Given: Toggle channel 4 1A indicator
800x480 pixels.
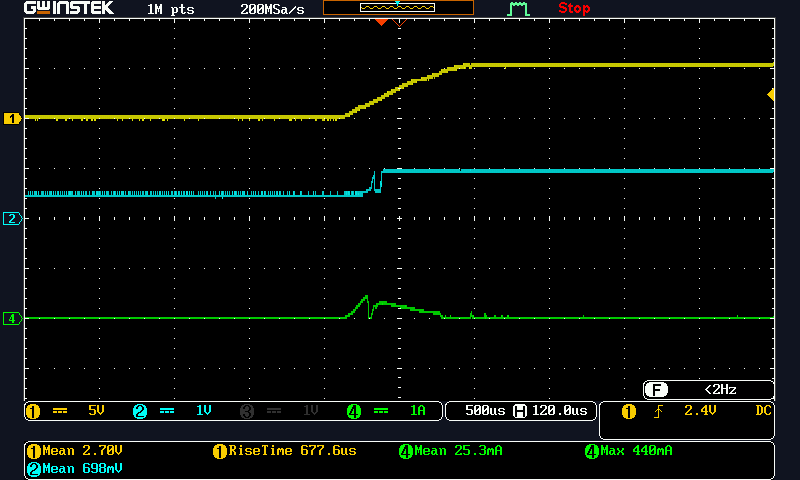Looking at the screenshot, I should pos(388,411).
